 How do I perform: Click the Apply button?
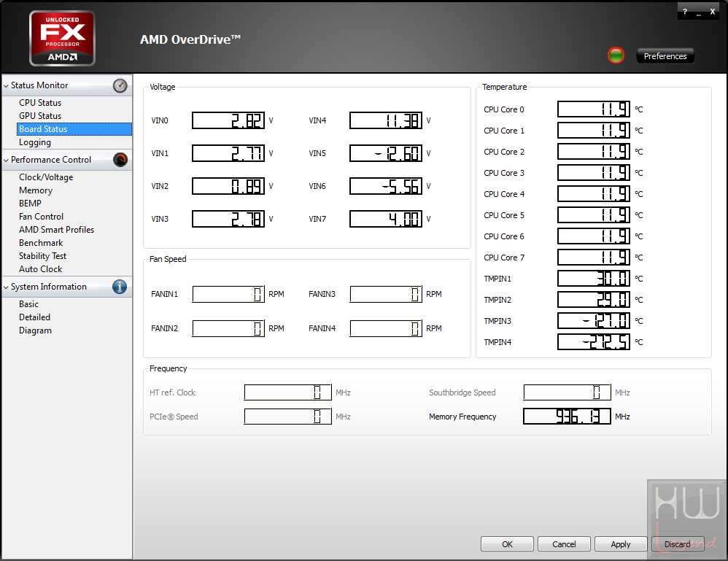pyautogui.click(x=621, y=543)
